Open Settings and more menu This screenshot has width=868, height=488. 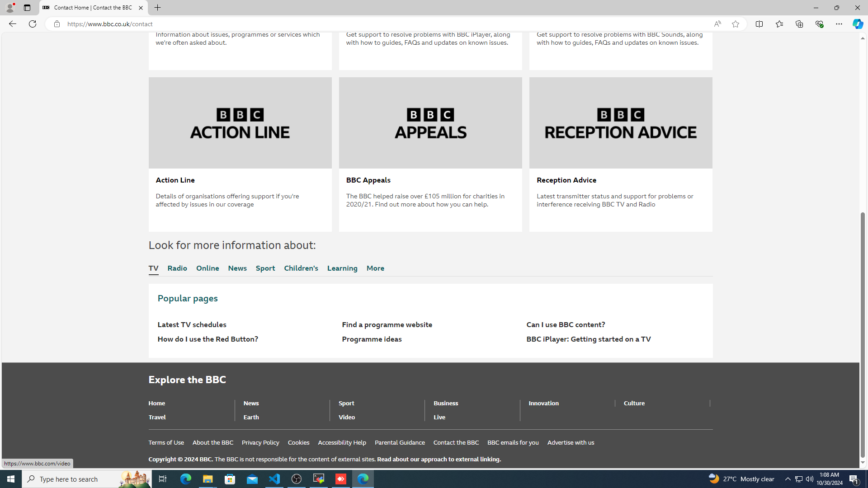(839, 24)
